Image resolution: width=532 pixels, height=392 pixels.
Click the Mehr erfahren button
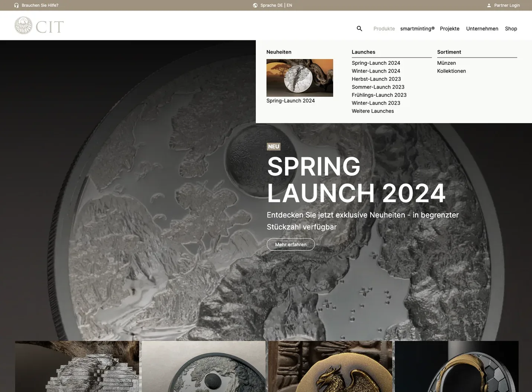291,244
